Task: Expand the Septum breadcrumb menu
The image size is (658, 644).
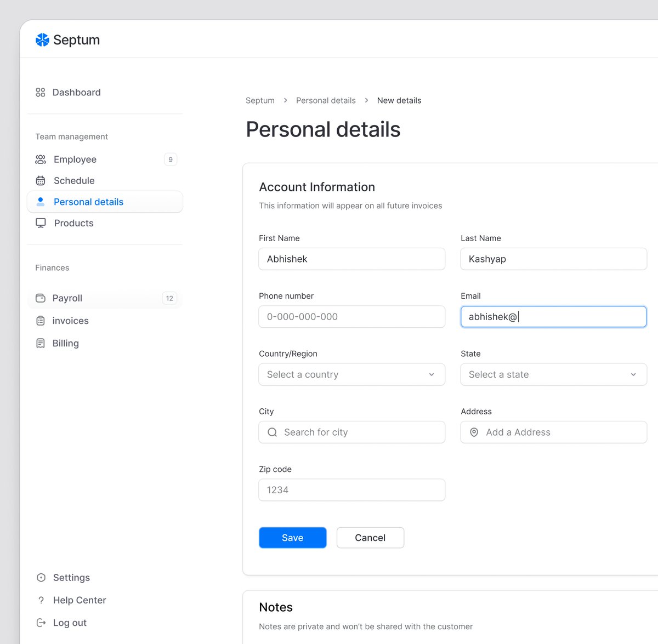Action: click(260, 100)
